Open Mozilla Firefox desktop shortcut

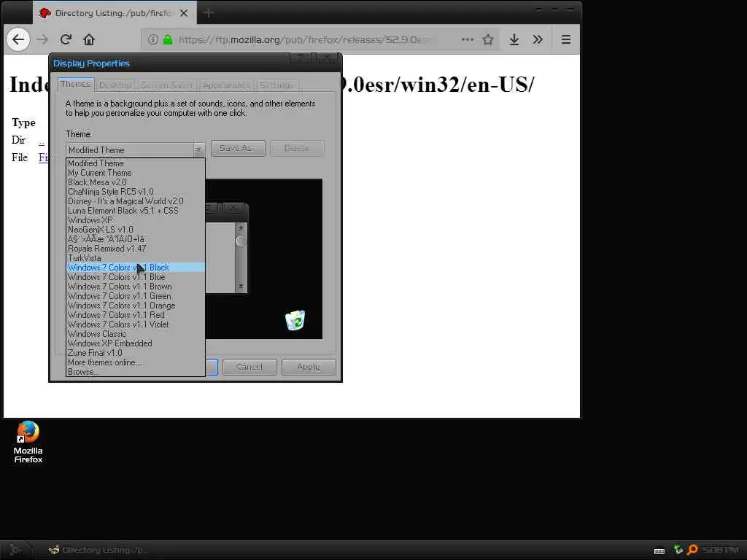pyautogui.click(x=28, y=442)
